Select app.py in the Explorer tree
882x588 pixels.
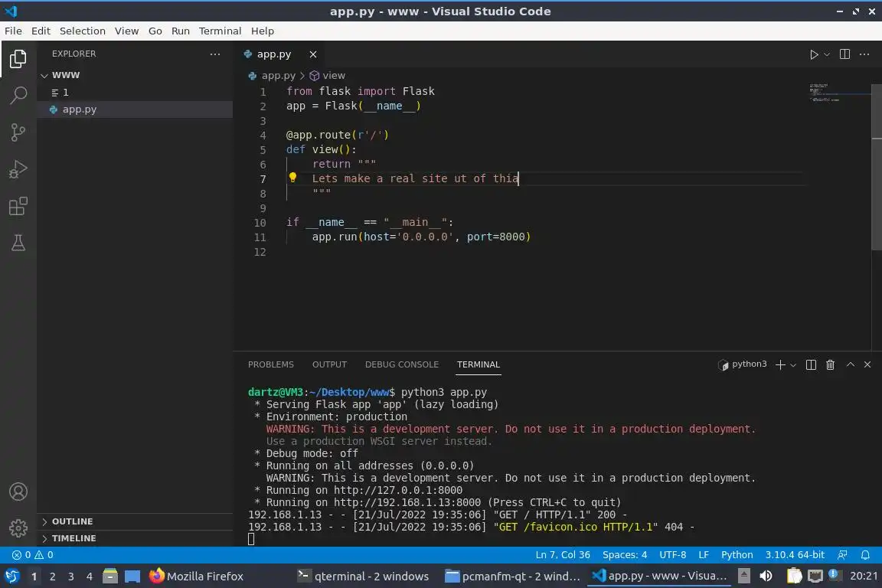click(x=135, y=109)
